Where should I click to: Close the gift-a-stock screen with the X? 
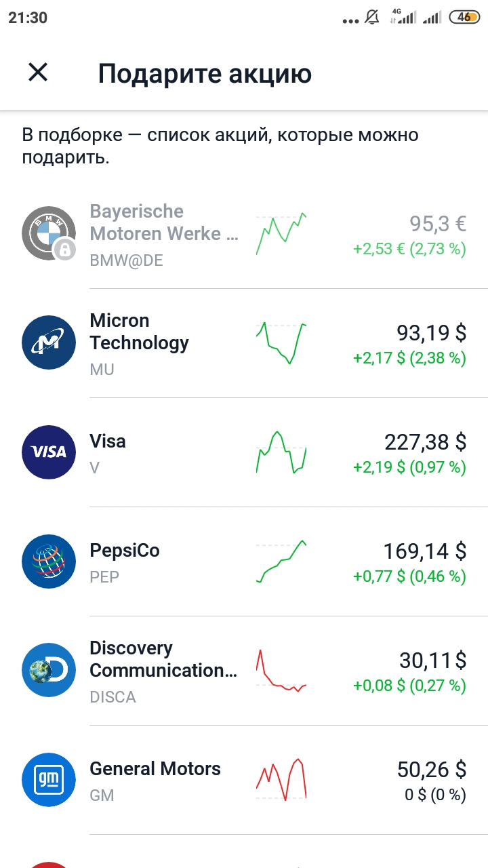(x=38, y=72)
